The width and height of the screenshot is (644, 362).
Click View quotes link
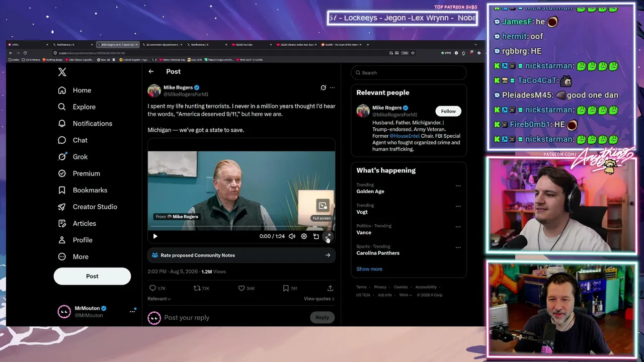(x=319, y=299)
